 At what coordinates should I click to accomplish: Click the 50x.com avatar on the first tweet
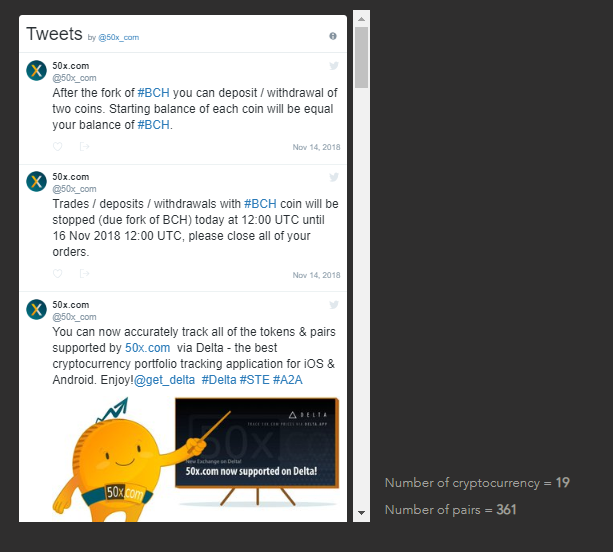pyautogui.click(x=36, y=70)
